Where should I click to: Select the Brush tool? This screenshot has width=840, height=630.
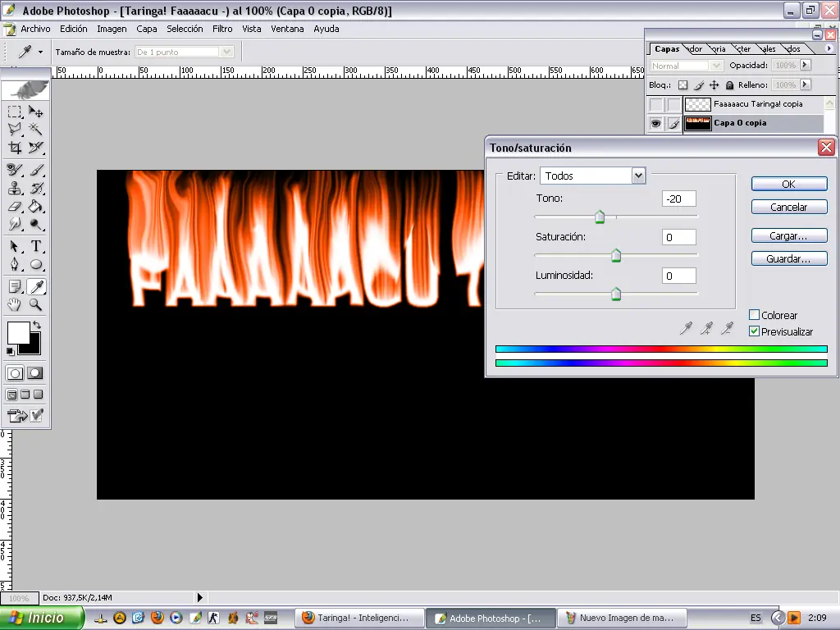pos(36,171)
